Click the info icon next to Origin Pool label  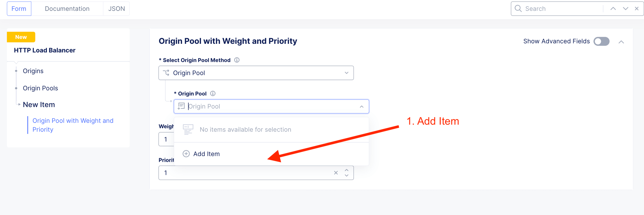tap(213, 94)
